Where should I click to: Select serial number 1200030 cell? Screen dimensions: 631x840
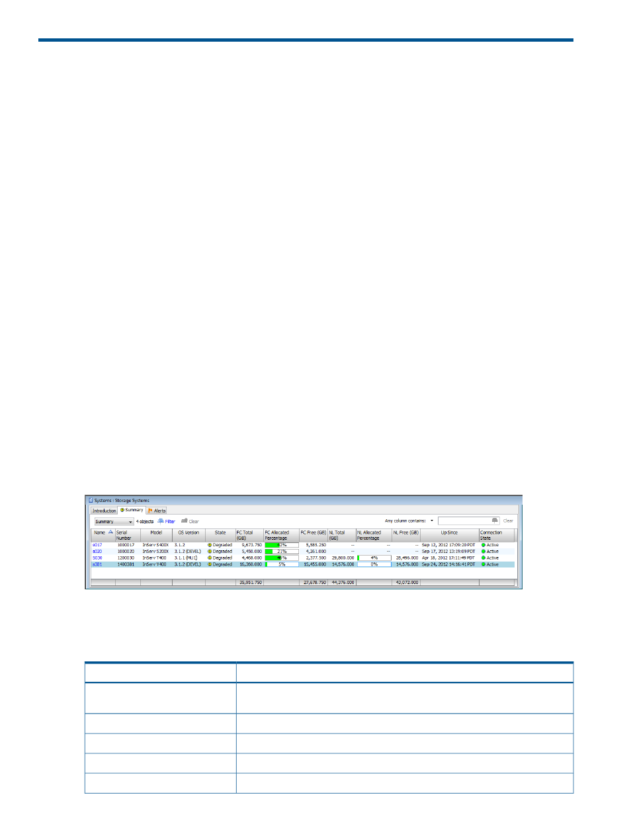coord(126,558)
